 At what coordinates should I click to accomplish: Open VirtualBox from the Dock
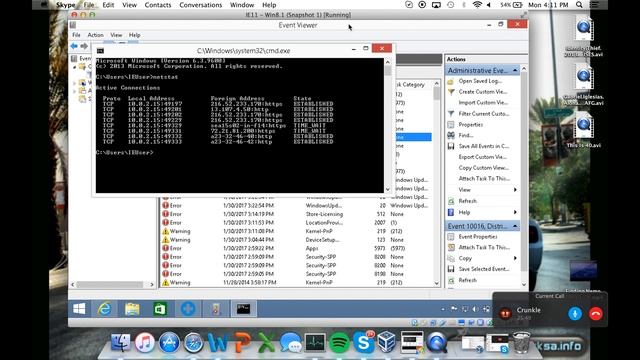(x=387, y=342)
